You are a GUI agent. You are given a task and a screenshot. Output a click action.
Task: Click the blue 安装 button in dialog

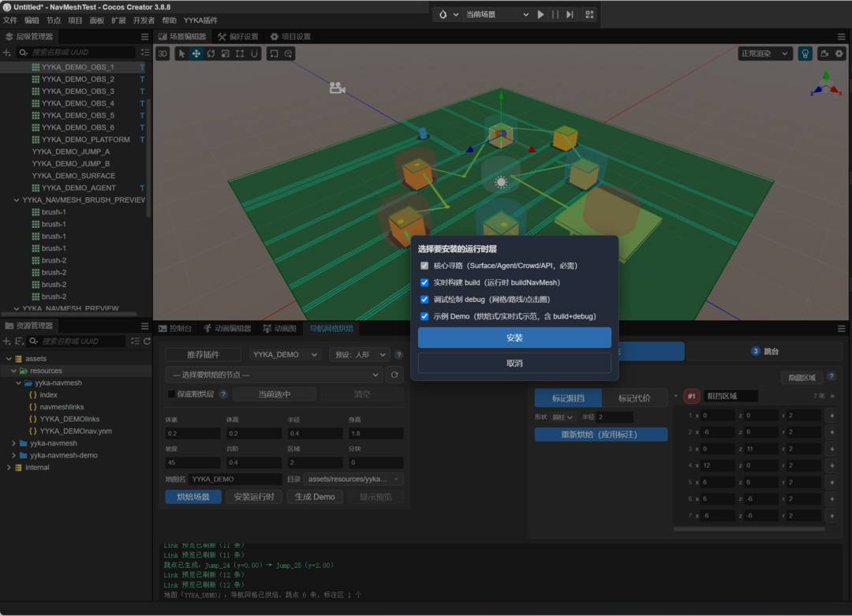click(x=514, y=338)
